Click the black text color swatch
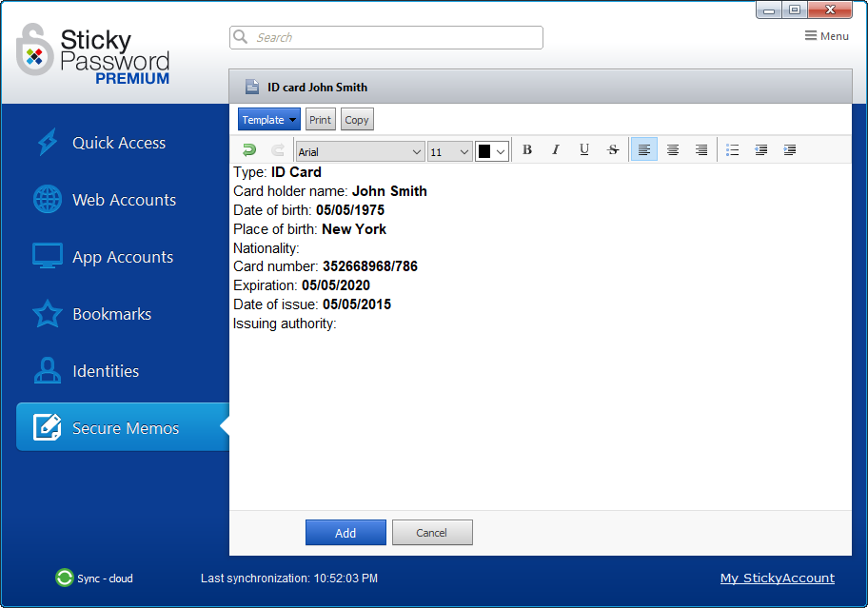The height and width of the screenshot is (608, 868). (484, 151)
